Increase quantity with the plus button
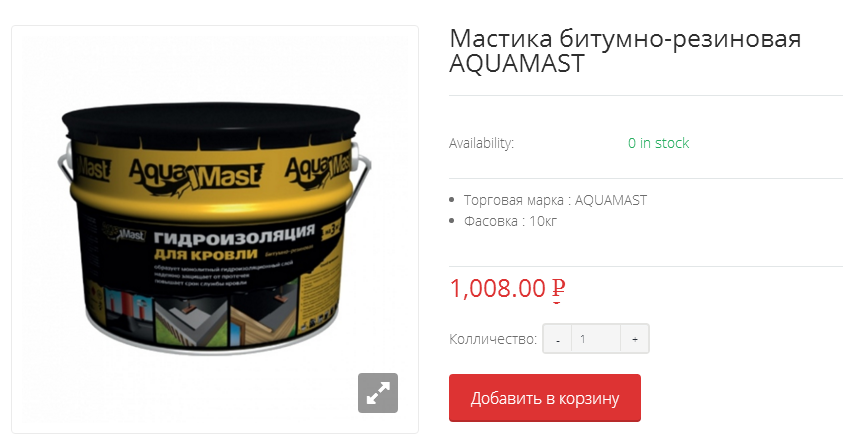This screenshot has width=843, height=439. (x=635, y=339)
